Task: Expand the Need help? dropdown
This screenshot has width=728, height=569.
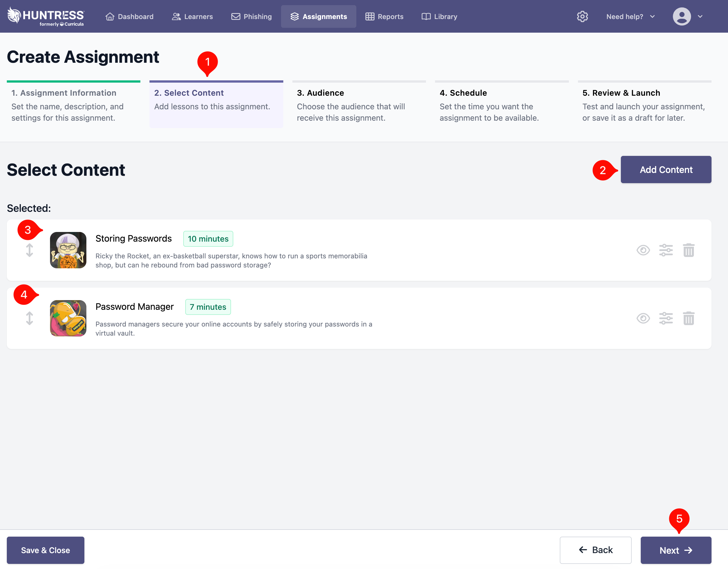Action: click(630, 16)
